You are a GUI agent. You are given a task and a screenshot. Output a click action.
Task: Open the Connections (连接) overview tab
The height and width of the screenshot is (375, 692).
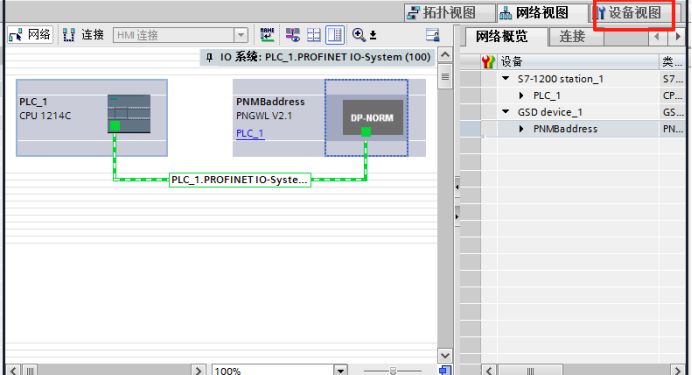tap(572, 37)
